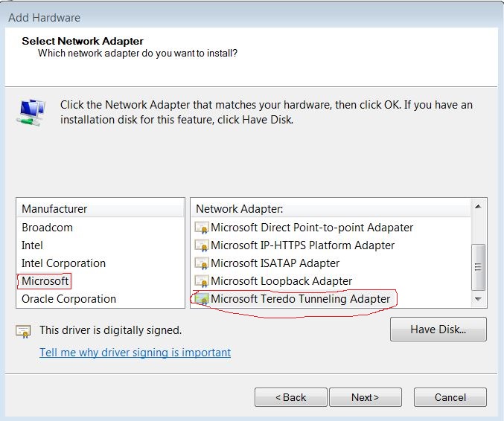
Task: Click the Teredo Tunneling Adapter driver icon
Action: 201,299
